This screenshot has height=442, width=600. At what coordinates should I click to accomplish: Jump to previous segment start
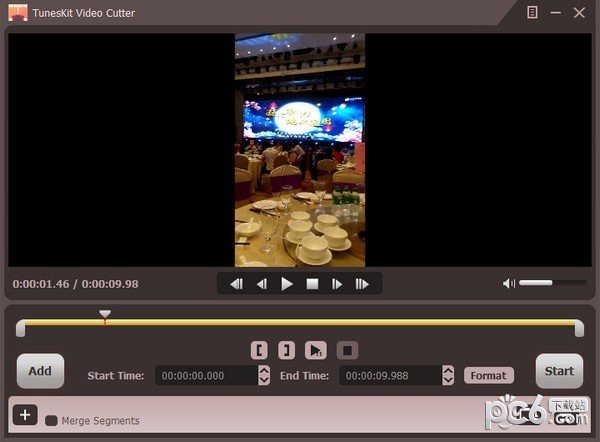(237, 284)
